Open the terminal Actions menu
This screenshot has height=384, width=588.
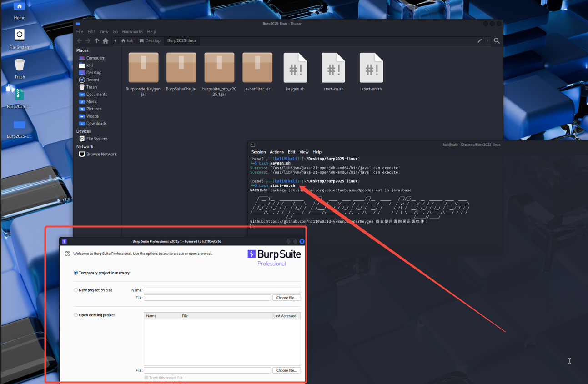tap(276, 152)
